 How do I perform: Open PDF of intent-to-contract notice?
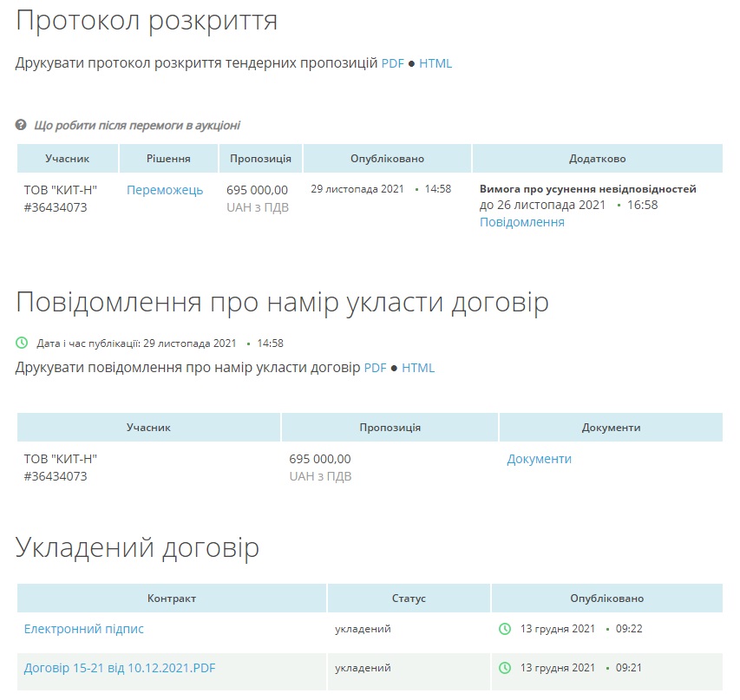(375, 368)
